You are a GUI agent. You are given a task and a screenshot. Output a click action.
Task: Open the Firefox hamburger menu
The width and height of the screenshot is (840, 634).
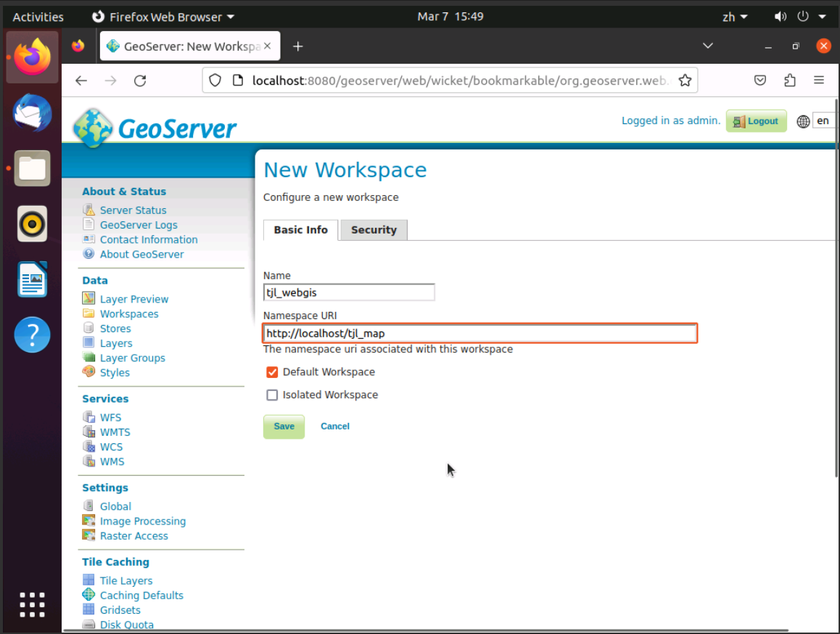tap(818, 81)
